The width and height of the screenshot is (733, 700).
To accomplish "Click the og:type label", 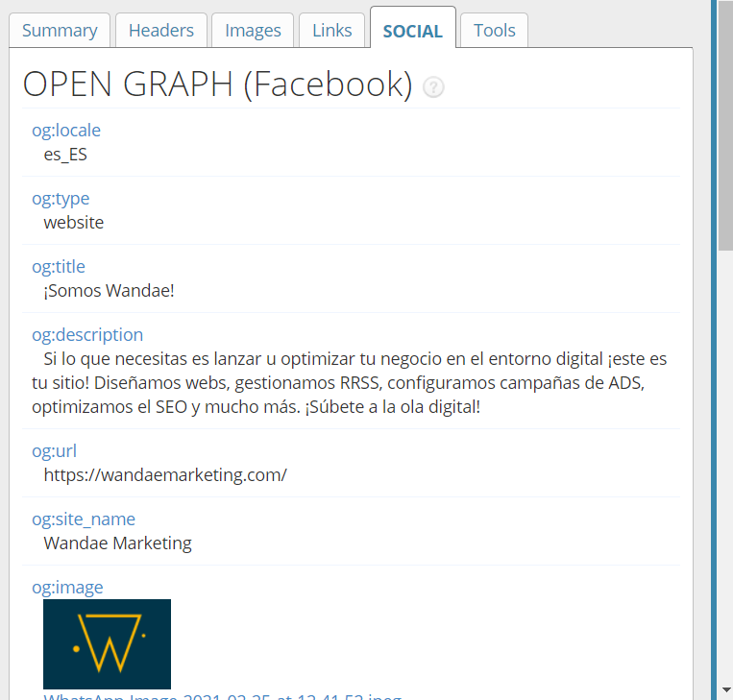I will pyautogui.click(x=61, y=199).
